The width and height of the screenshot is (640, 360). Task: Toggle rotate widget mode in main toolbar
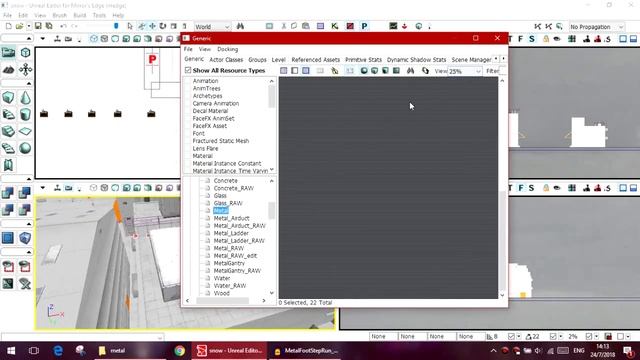coord(163,26)
